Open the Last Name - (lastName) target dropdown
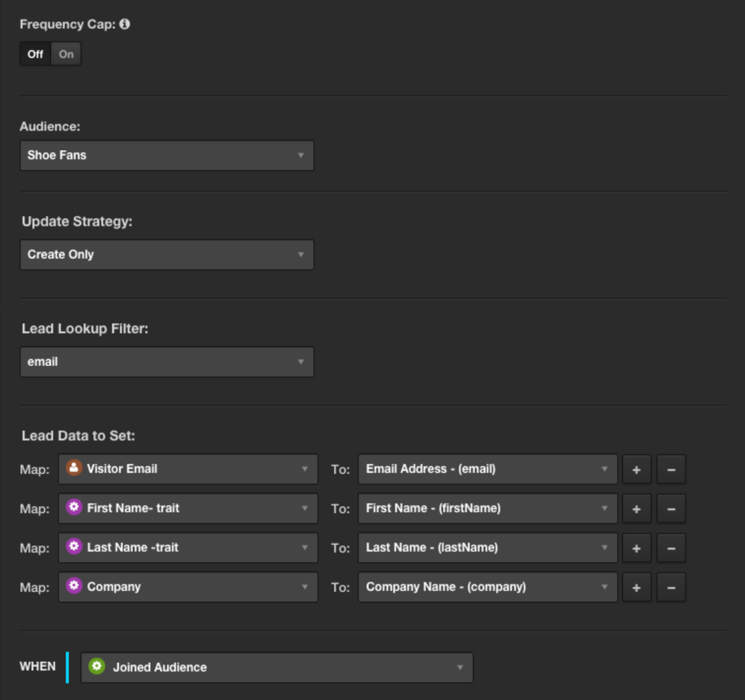 (x=487, y=548)
